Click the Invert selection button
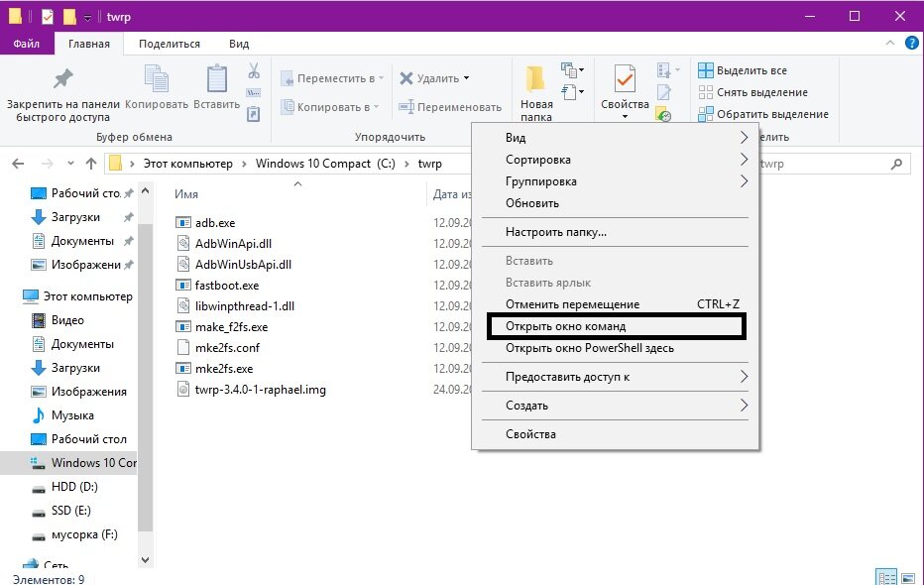The width and height of the screenshot is (924, 585). [763, 114]
